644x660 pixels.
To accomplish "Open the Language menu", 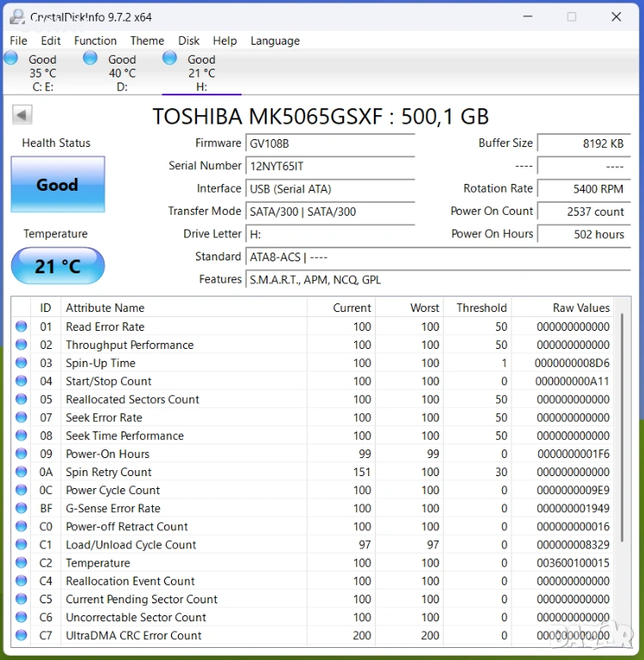I will pyautogui.click(x=275, y=40).
